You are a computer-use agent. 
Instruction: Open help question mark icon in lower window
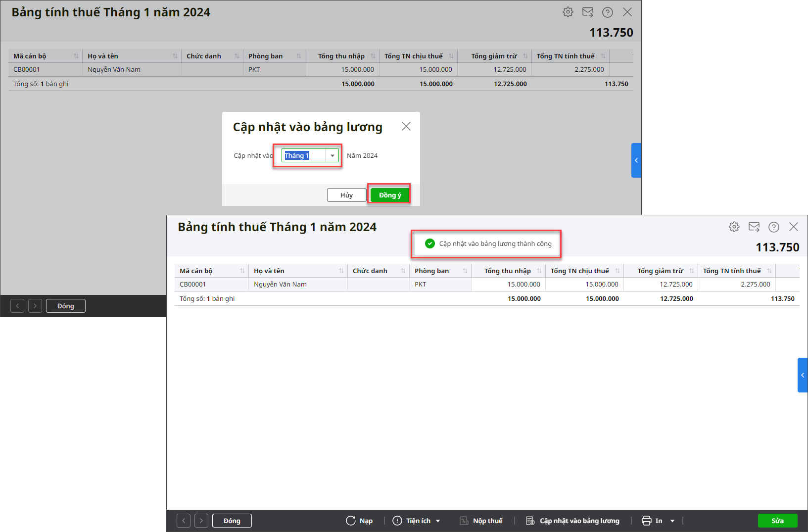[773, 227]
